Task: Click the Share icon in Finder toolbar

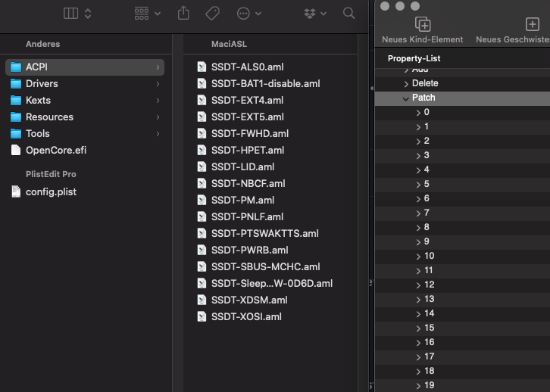Action: tap(183, 14)
